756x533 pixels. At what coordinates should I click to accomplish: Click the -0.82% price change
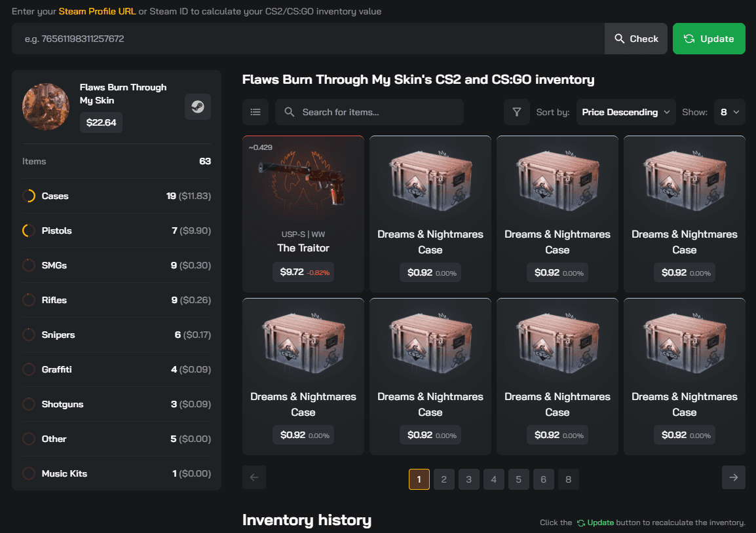[318, 273]
